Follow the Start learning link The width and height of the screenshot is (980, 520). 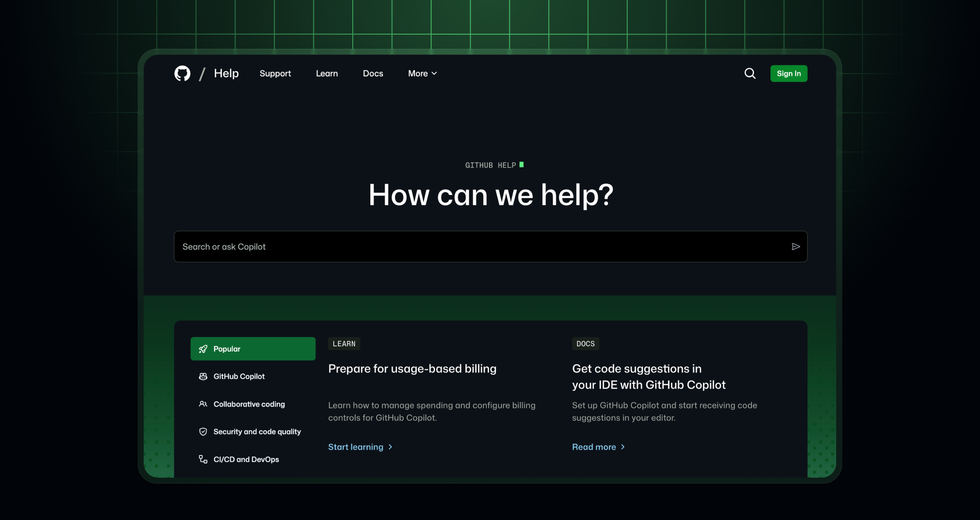(360, 447)
